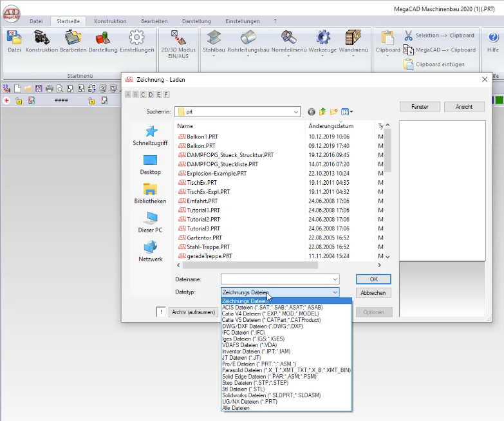
Task: Create new folder icon in dialog
Action: 334,111
